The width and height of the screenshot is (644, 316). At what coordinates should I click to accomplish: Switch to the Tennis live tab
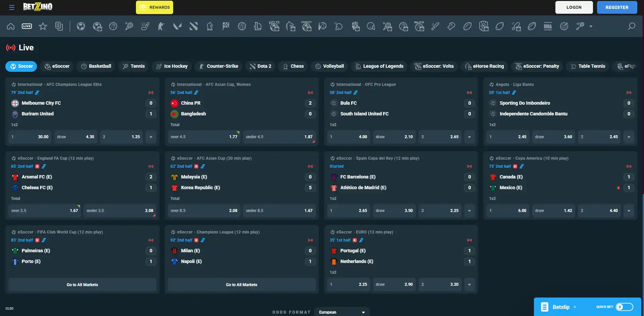pos(134,66)
